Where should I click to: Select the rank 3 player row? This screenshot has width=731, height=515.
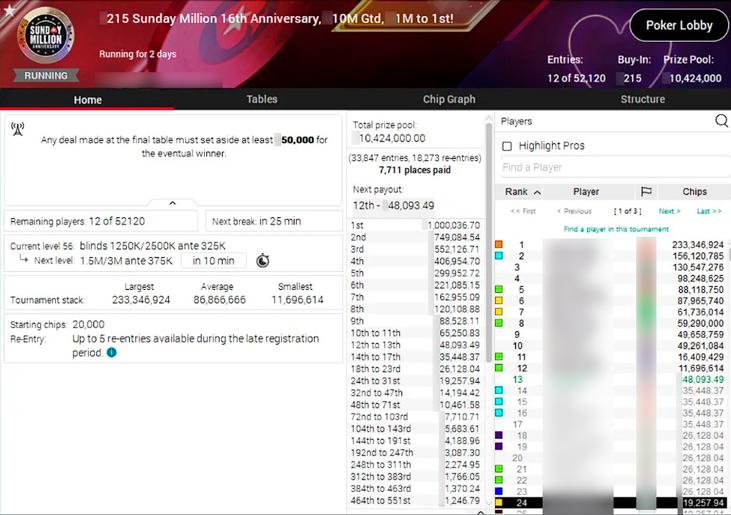tap(610, 267)
